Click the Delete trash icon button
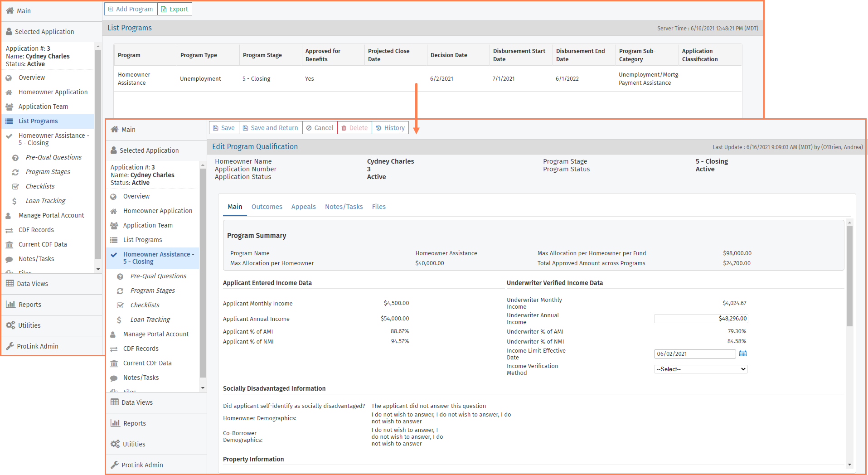 click(x=344, y=128)
